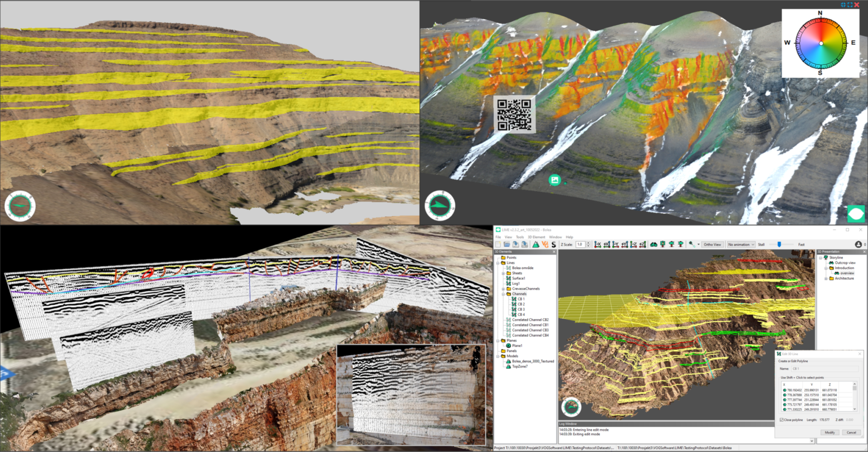This screenshot has height=452, width=868.
Task: Open the No animation dropdown
Action: (741, 245)
